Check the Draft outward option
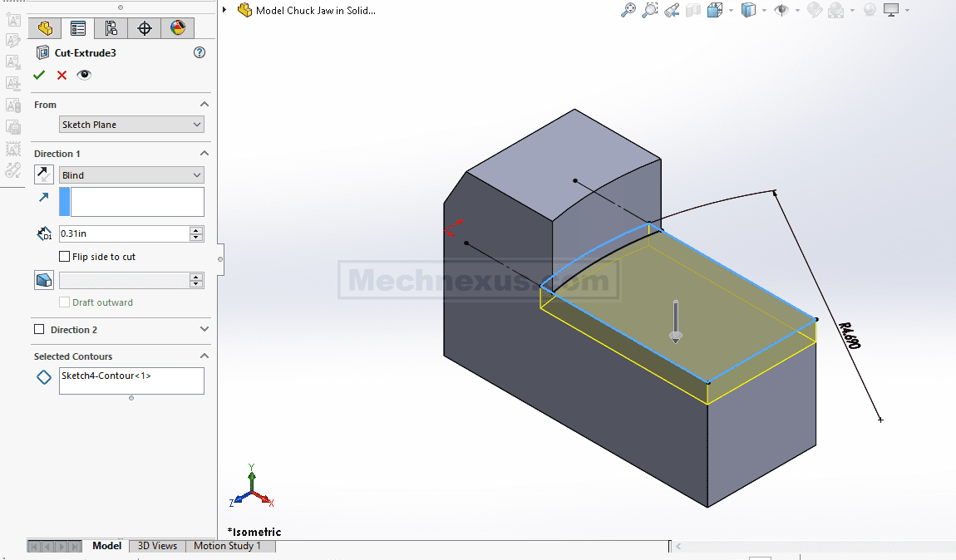956x560 pixels. (x=64, y=302)
